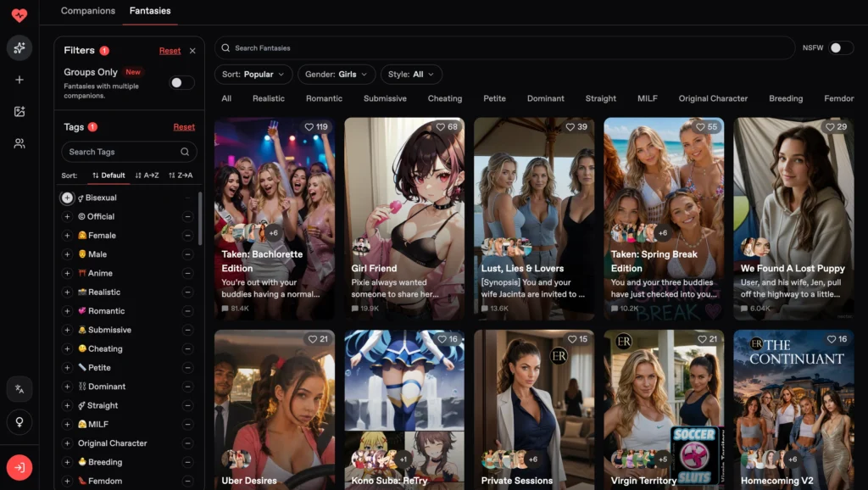Select the Romantic category tab
The height and width of the screenshot is (490, 868).
324,98
